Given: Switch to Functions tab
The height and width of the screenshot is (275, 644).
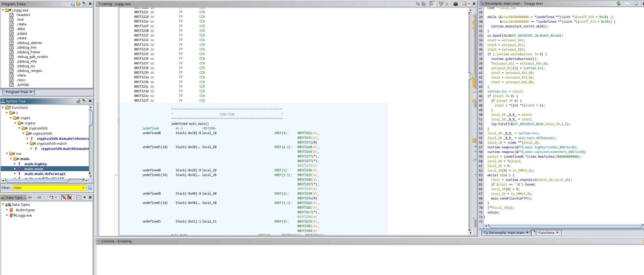Looking at the screenshot, I should [546, 233].
